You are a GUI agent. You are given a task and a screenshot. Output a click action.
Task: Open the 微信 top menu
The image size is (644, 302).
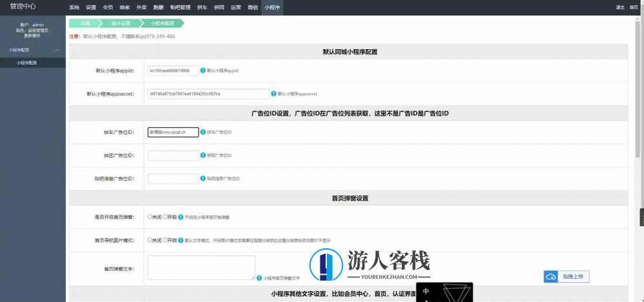pos(252,7)
